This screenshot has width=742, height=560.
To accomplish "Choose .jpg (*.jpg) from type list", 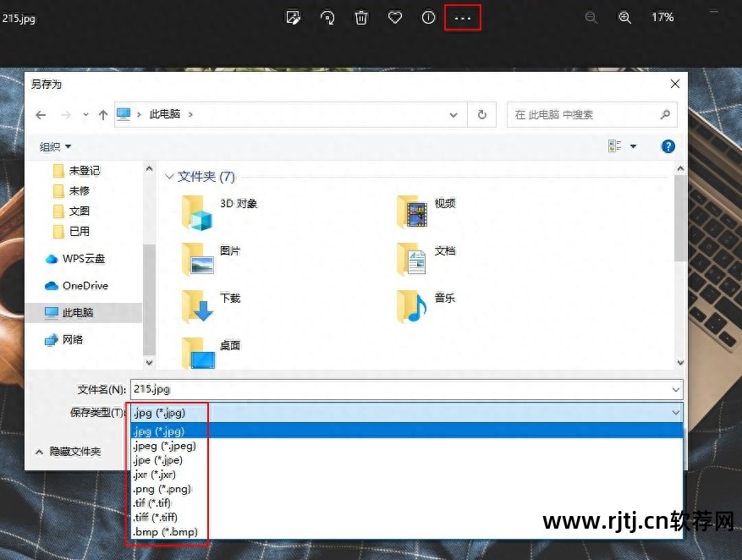I will (x=406, y=431).
